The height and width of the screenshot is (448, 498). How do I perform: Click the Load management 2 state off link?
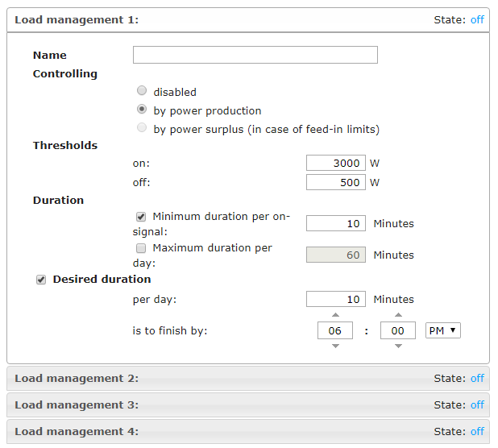(477, 378)
